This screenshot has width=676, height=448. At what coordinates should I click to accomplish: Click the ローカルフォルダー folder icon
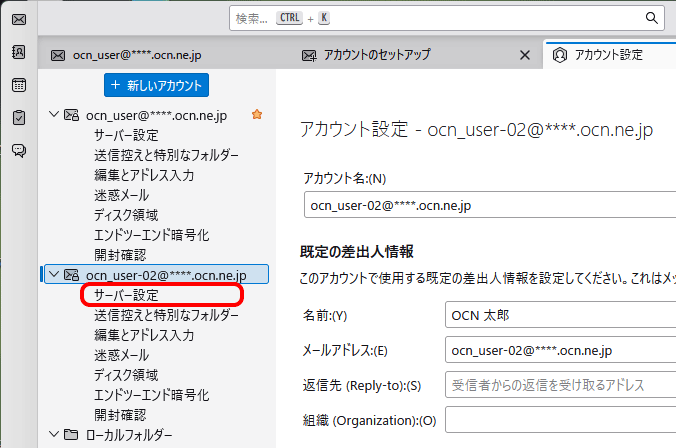click(71, 434)
